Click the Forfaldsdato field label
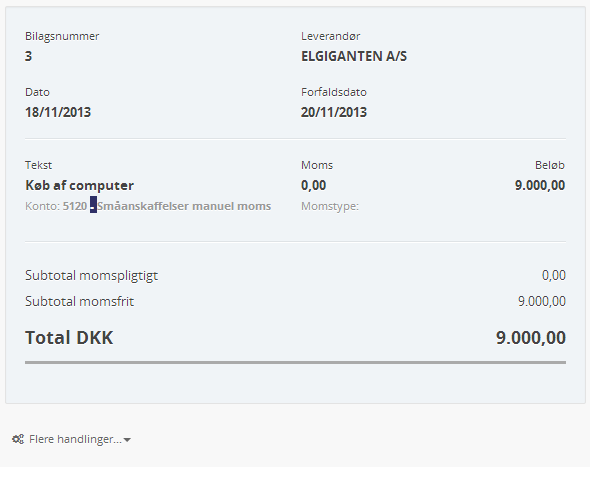 334,92
